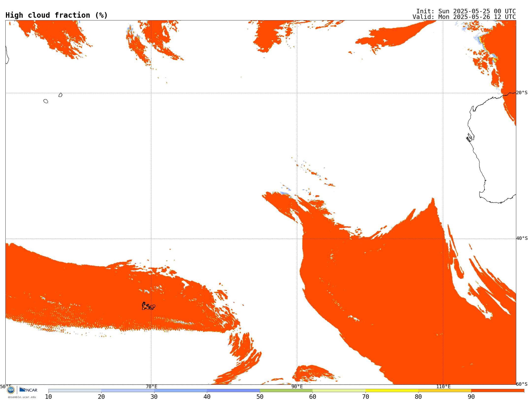Click the 'Valid: Mon 2025-05-26 12 UTC' text
This screenshot has width=532, height=400.
point(464,17)
